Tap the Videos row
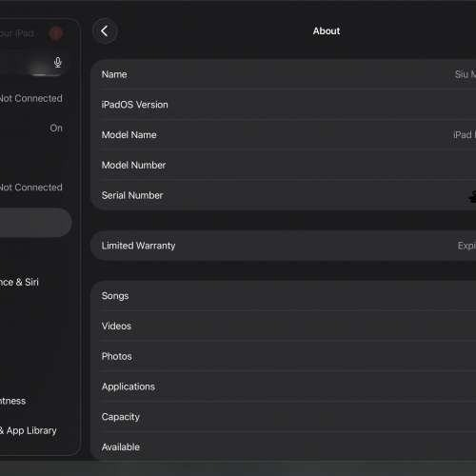 (283, 326)
